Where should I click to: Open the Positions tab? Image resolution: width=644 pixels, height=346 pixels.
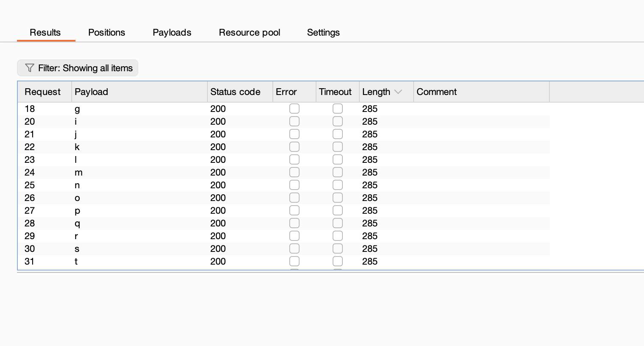point(106,33)
